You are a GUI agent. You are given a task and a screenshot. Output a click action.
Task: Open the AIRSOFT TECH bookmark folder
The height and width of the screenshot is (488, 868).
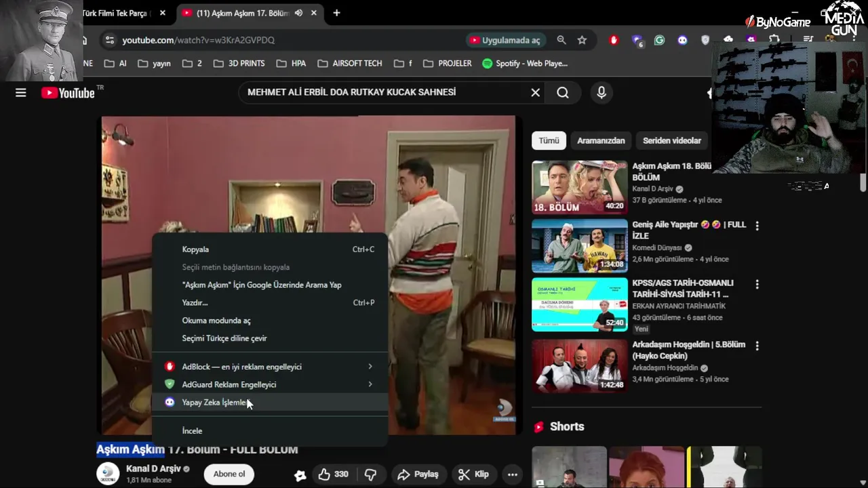[x=350, y=63]
